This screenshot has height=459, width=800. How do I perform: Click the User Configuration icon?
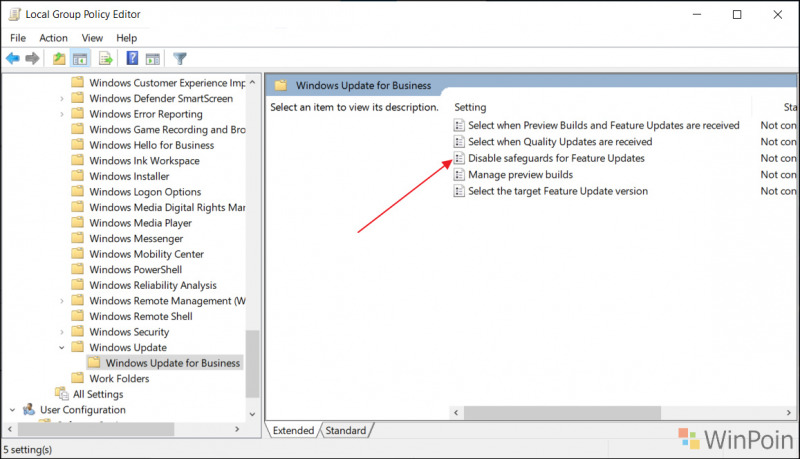(x=29, y=409)
